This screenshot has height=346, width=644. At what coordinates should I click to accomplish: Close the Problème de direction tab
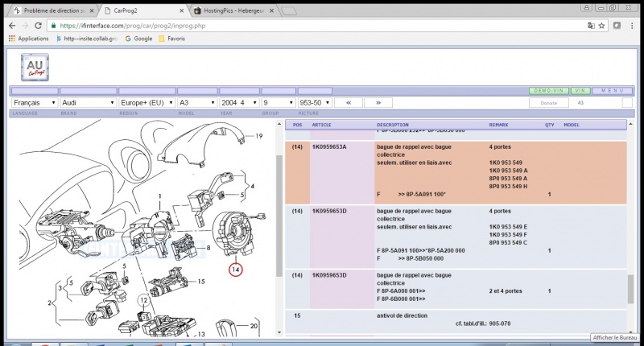[x=92, y=11]
